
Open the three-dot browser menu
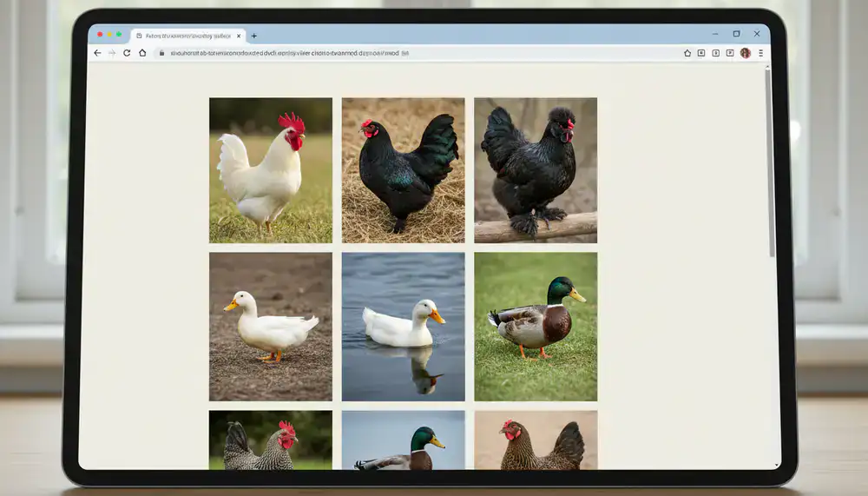760,53
